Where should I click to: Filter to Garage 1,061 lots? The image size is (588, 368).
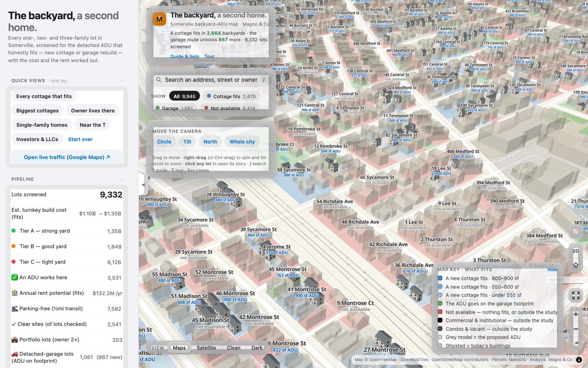174,108
